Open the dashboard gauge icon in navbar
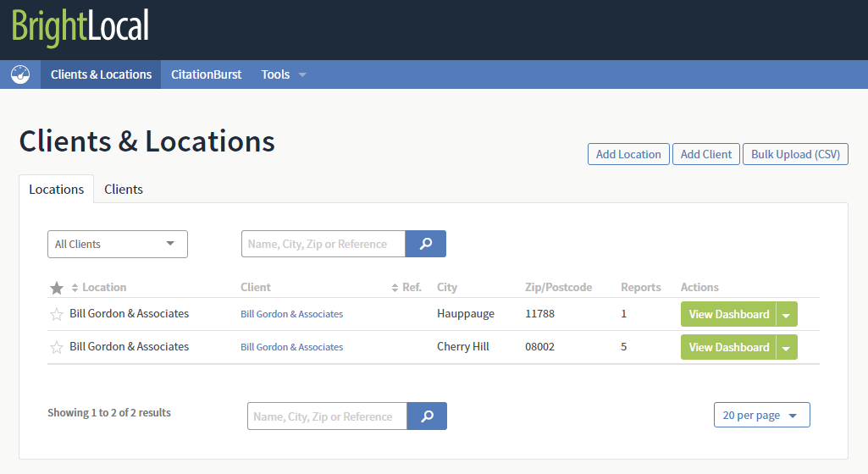The width and height of the screenshot is (868, 474). (20, 74)
